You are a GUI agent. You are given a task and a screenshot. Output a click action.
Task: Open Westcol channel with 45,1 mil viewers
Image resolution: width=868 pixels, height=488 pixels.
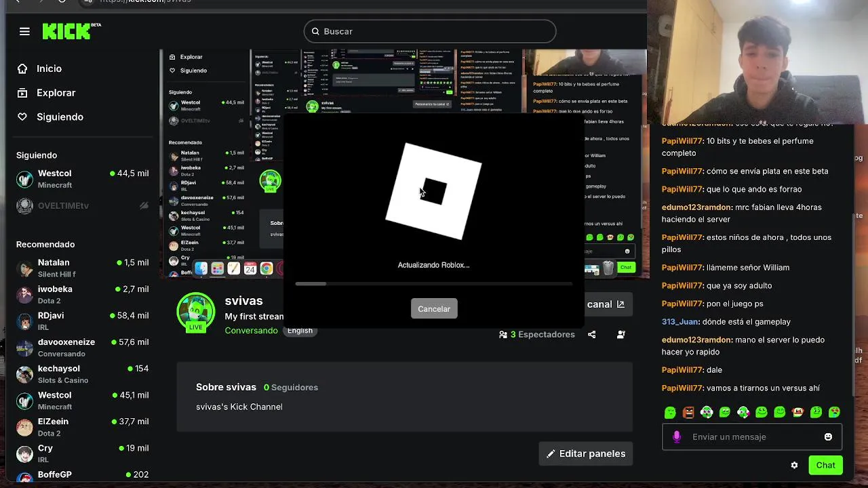tap(83, 401)
